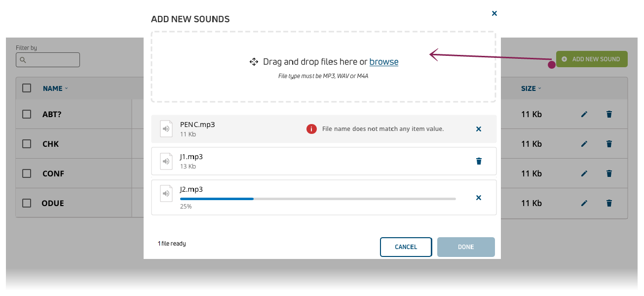This screenshot has width=644, height=296.
Task: Cancel the J2.mp3 upload in progress
Action: click(478, 198)
